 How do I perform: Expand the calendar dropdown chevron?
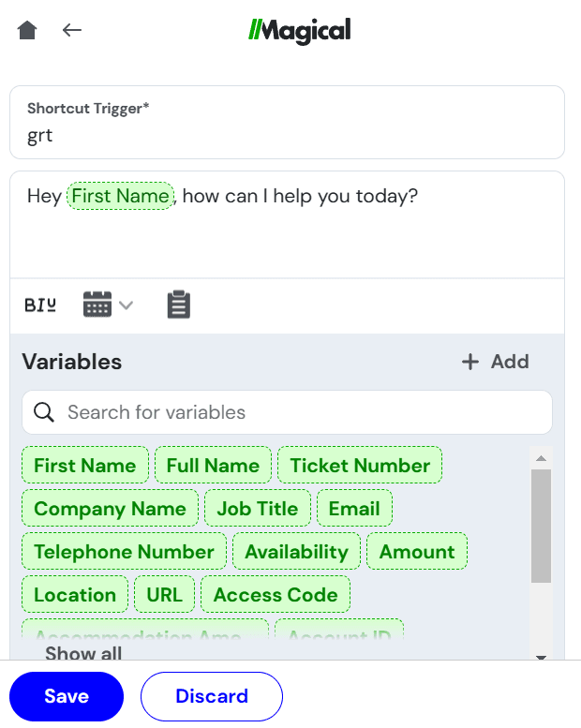126,305
